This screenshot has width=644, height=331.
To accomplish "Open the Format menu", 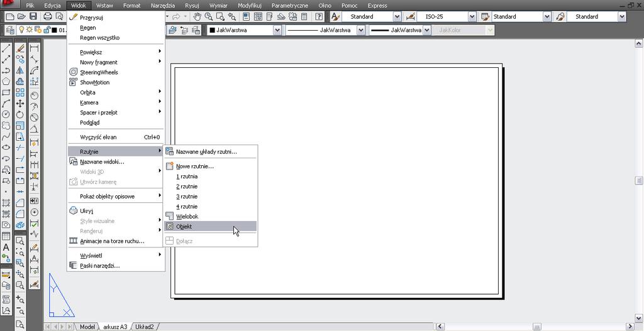I will click(x=132, y=6).
